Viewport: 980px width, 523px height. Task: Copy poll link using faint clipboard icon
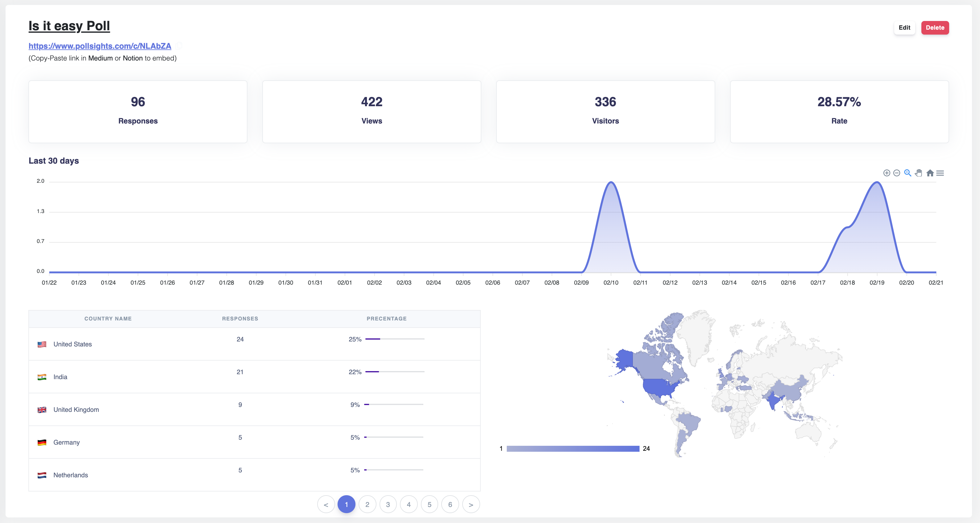point(179,46)
